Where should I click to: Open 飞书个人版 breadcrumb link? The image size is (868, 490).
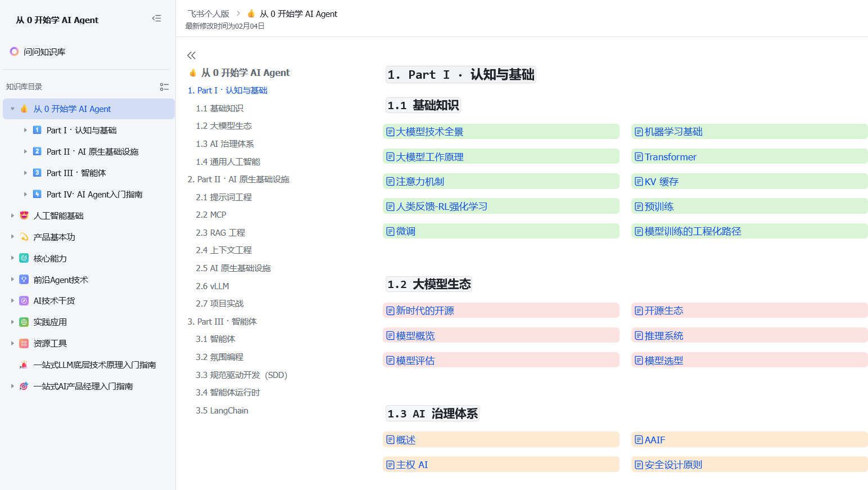(208, 14)
